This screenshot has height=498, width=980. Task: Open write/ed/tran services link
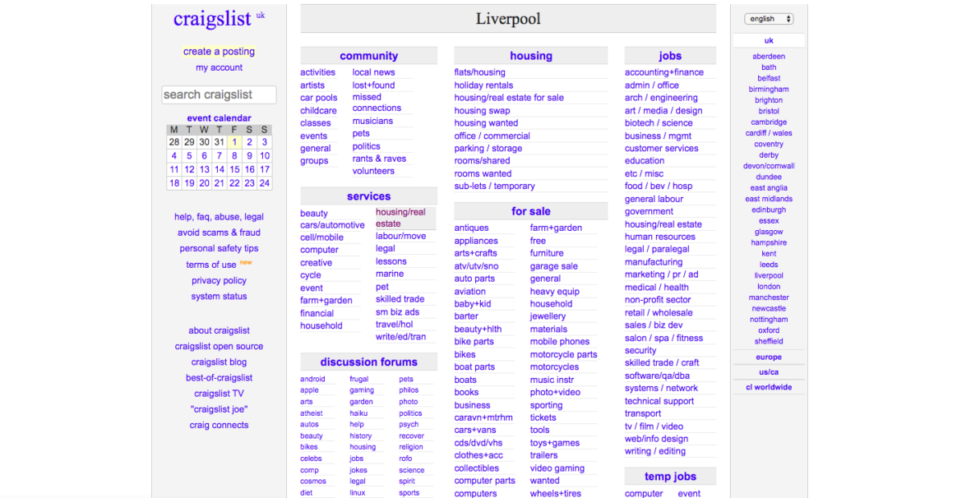tap(400, 337)
